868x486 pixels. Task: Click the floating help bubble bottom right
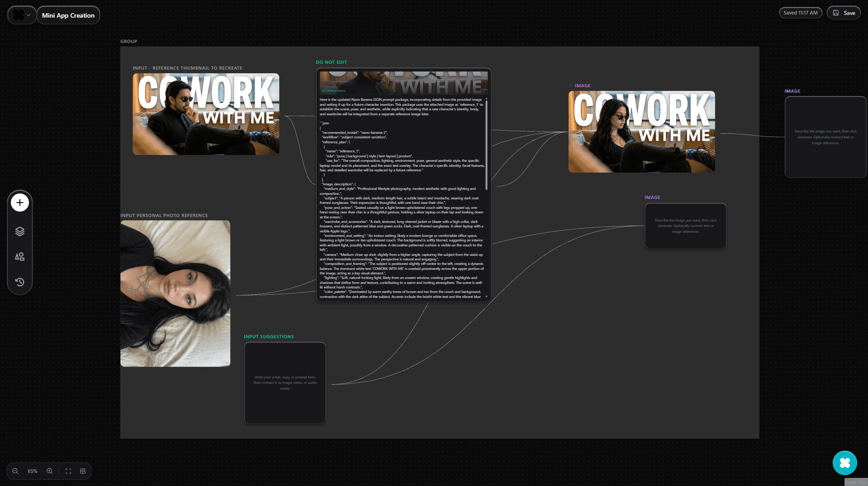tap(844, 463)
